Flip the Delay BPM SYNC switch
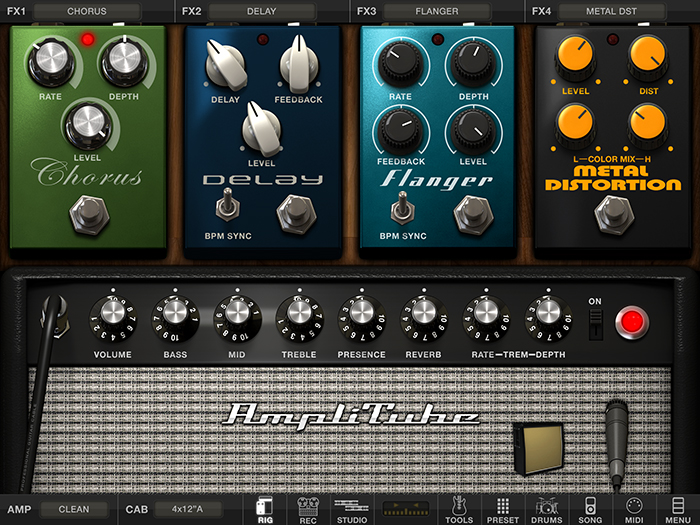The image size is (700, 525). pos(228,205)
